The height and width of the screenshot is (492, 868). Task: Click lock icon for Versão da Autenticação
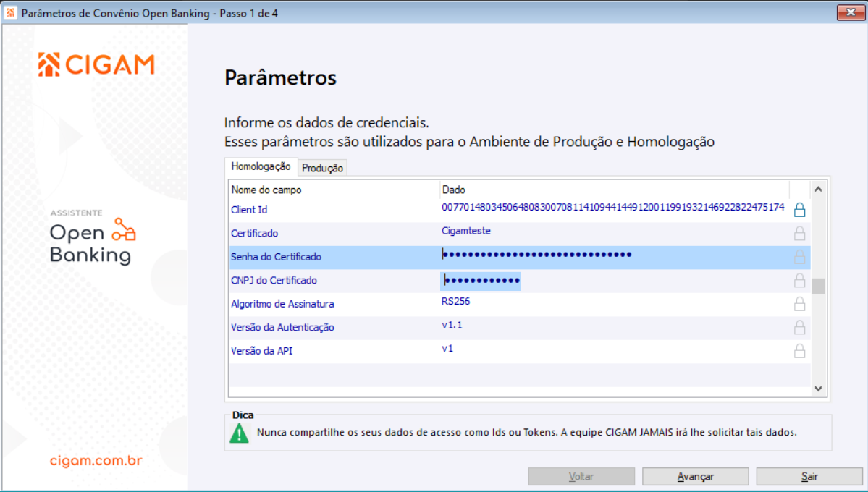(x=799, y=327)
